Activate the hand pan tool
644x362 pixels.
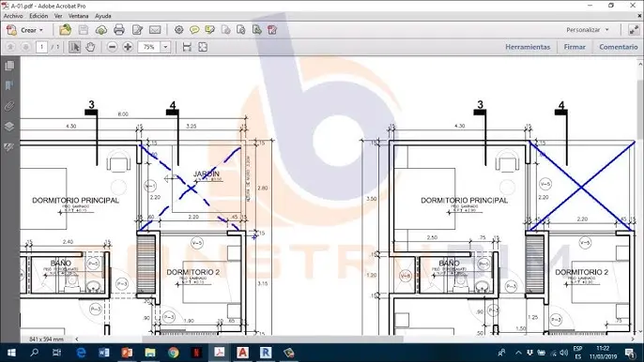pos(90,47)
